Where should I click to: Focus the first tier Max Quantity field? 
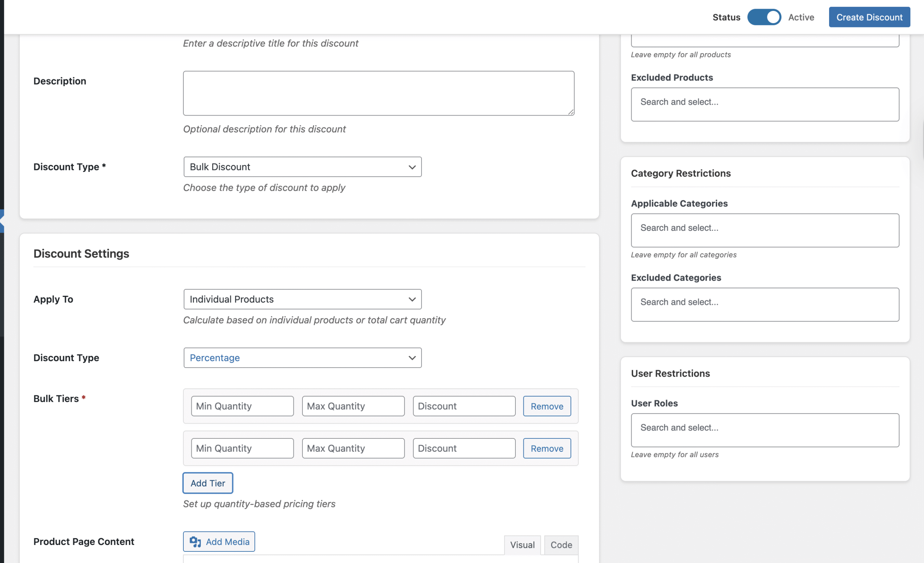point(353,406)
